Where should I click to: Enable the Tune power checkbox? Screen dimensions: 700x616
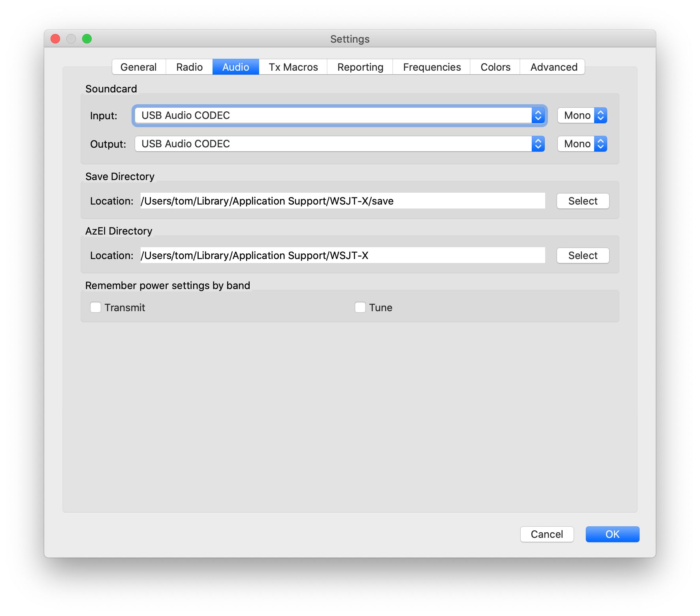coord(360,307)
